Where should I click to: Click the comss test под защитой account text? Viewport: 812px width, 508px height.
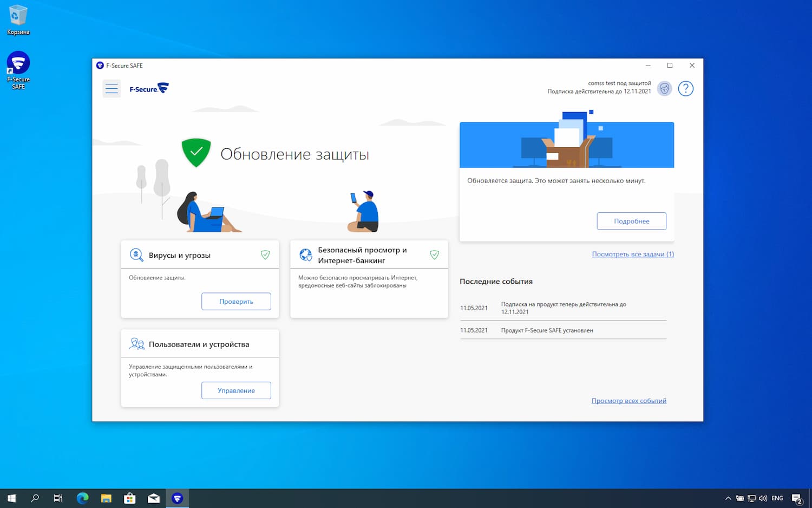pyautogui.click(x=619, y=83)
